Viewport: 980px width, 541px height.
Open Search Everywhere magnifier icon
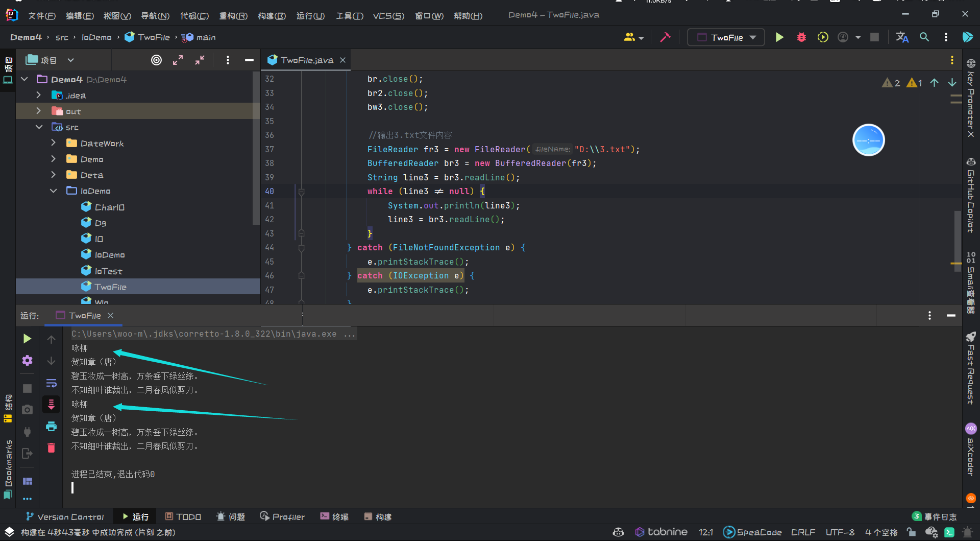point(924,37)
